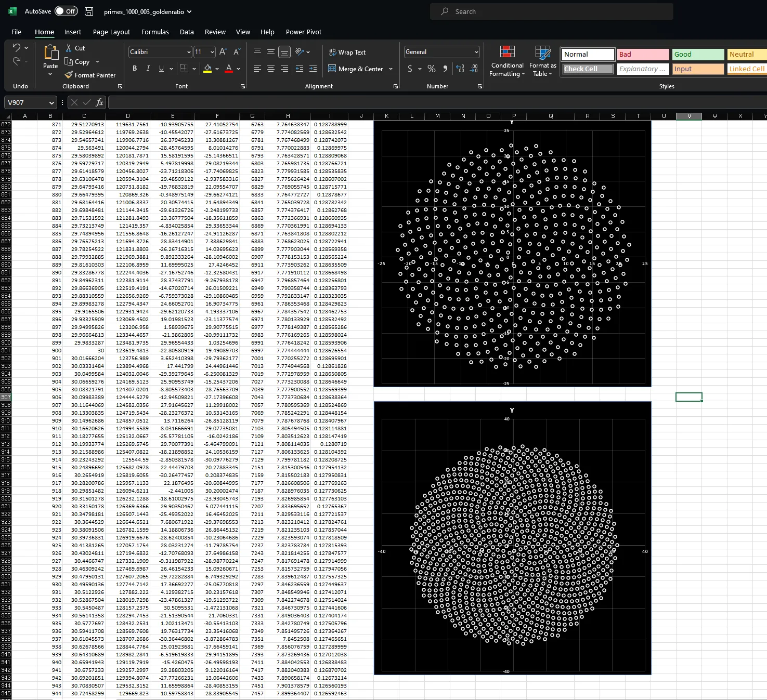767x700 pixels.
Task: Open the Format as Table gallery
Action: [x=543, y=61]
